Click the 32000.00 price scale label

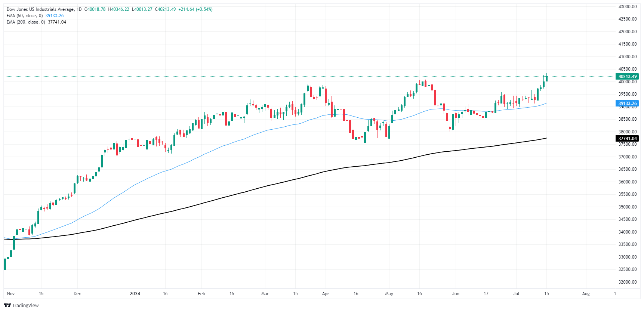pos(628,282)
